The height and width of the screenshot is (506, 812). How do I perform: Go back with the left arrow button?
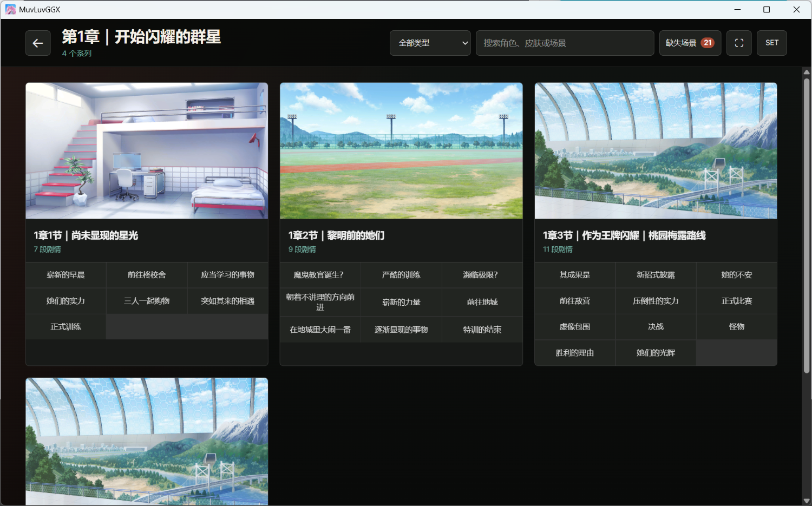pos(38,43)
